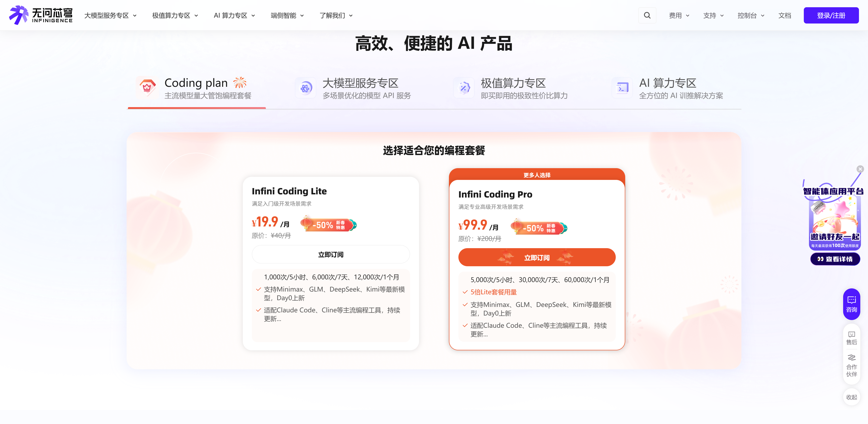Click the 登录/注册 button
This screenshot has width=868, height=424.
[831, 16]
